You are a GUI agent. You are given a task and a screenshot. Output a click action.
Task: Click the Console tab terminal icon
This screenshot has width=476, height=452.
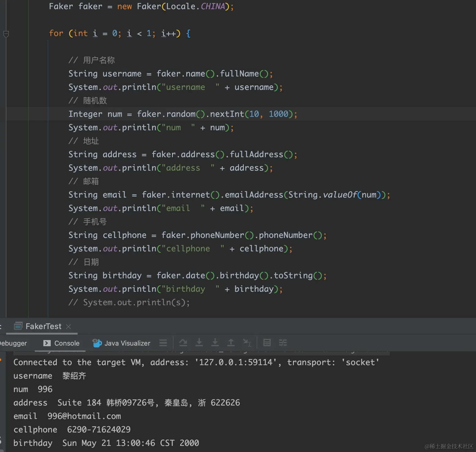pyautogui.click(x=47, y=343)
